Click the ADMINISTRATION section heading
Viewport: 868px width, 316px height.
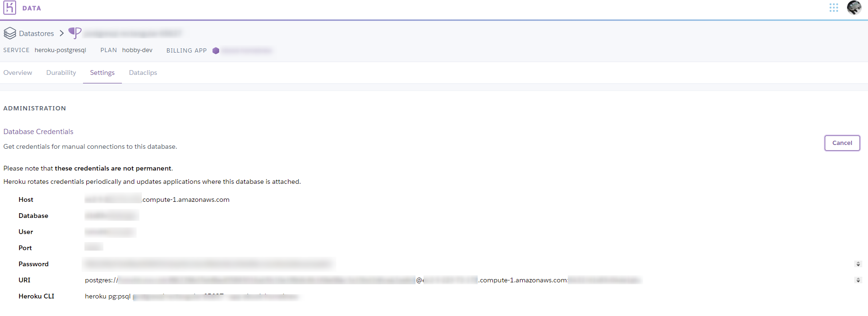(x=35, y=108)
